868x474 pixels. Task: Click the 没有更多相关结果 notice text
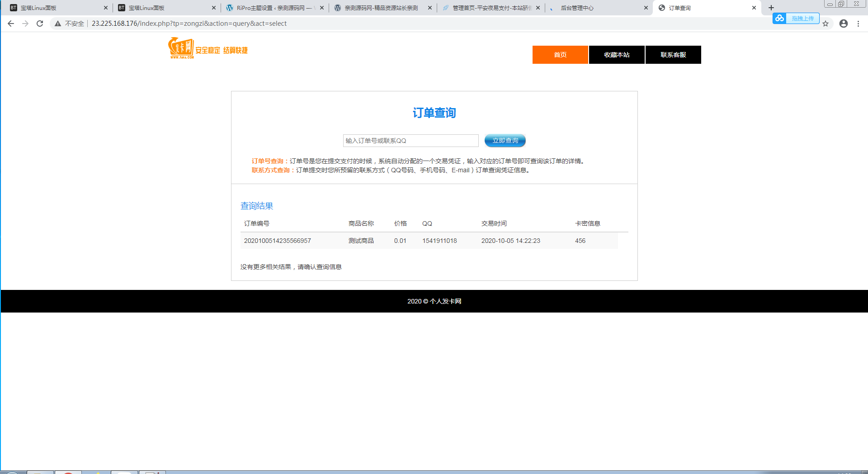291,267
